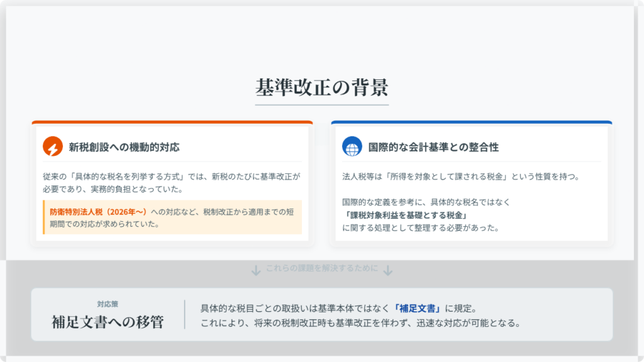Click the orange text 防衛特別法人税（2026年〜）

[x=99, y=212]
